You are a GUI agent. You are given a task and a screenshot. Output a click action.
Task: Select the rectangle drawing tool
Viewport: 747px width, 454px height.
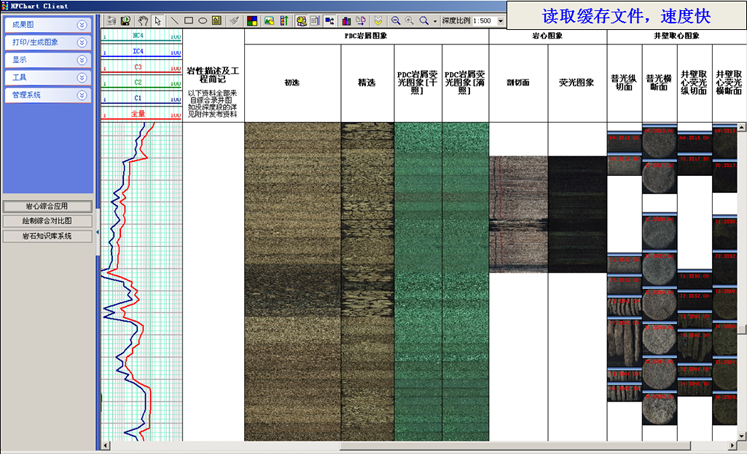[x=188, y=20]
